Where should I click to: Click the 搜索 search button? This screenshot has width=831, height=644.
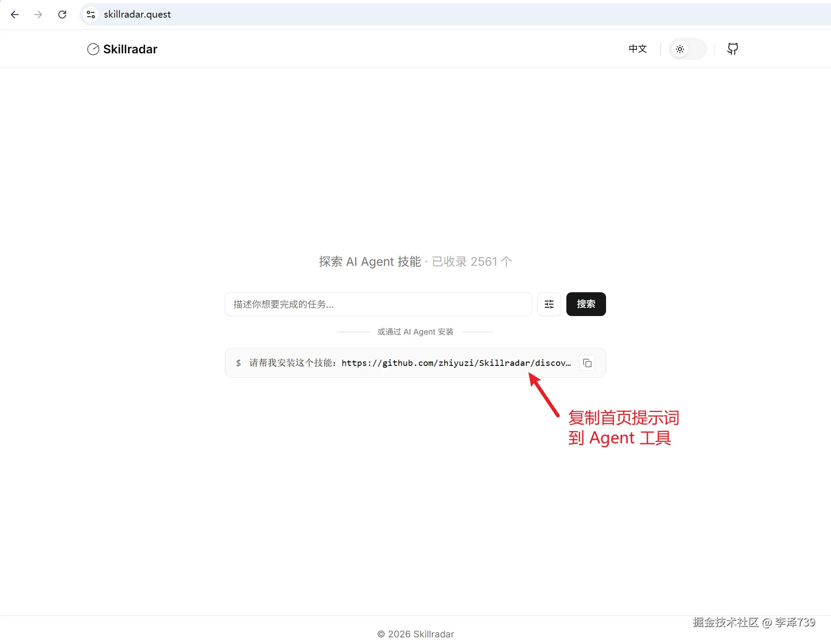pyautogui.click(x=586, y=304)
